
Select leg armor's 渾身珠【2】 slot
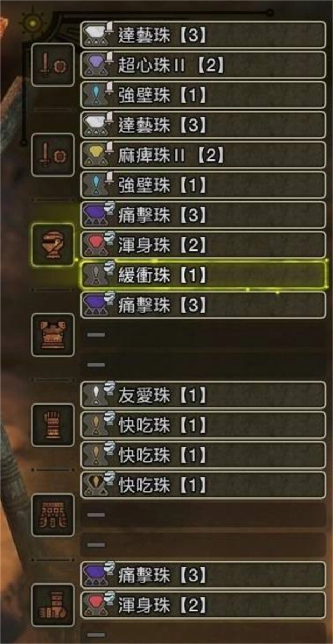click(203, 605)
